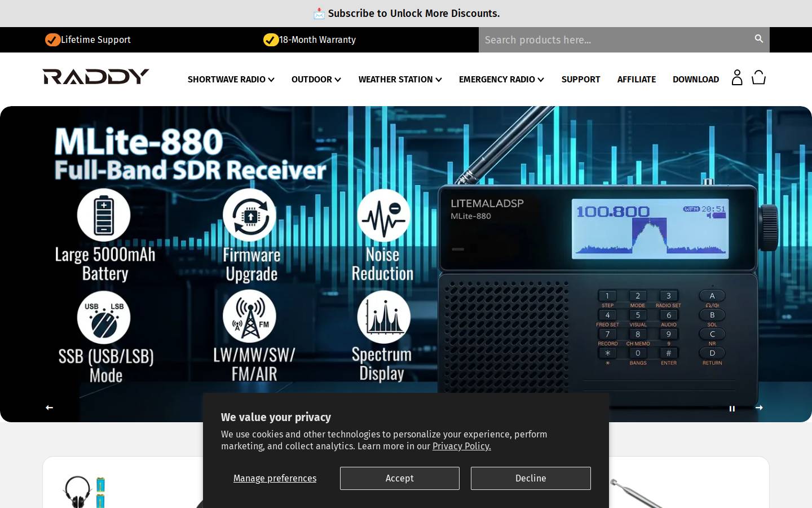812x508 pixels.
Task: Expand the Weather Station menu chevron
Action: (x=439, y=80)
